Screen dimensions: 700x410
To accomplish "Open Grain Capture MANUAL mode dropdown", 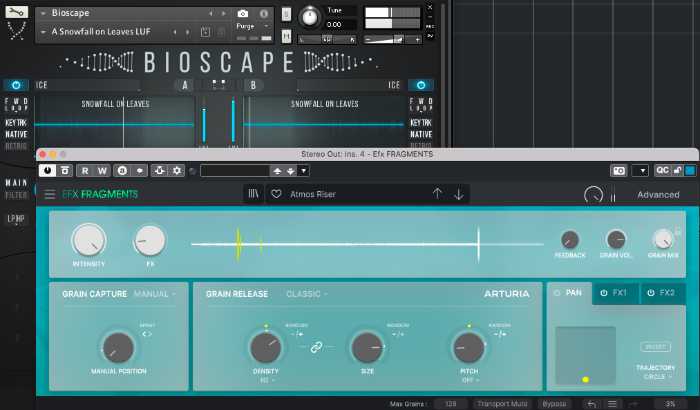I will [154, 294].
